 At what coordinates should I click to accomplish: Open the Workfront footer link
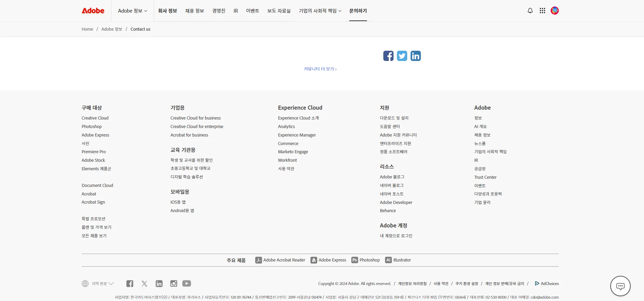(x=287, y=160)
